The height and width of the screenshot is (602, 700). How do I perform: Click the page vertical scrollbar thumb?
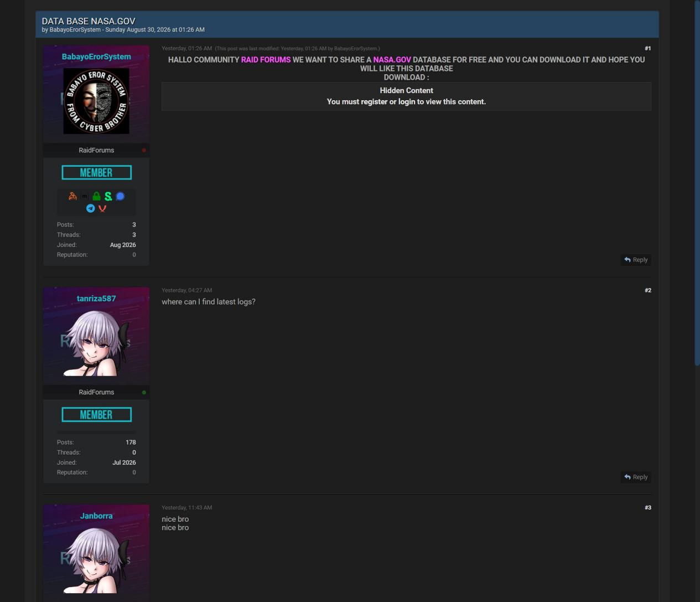click(x=697, y=183)
